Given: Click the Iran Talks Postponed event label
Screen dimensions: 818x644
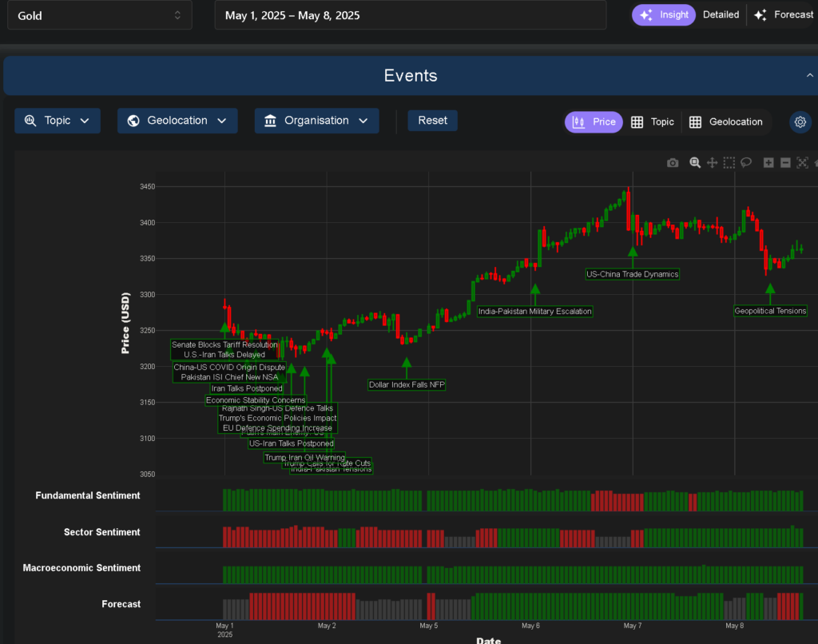Looking at the screenshot, I should 247,389.
